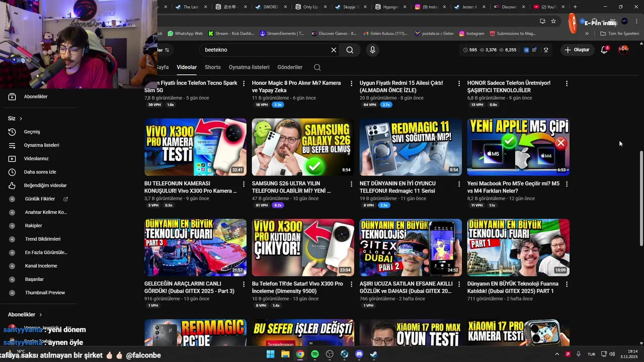The height and width of the screenshot is (362, 644).
Task: Open File Explorer from the taskbar
Action: click(x=285, y=354)
